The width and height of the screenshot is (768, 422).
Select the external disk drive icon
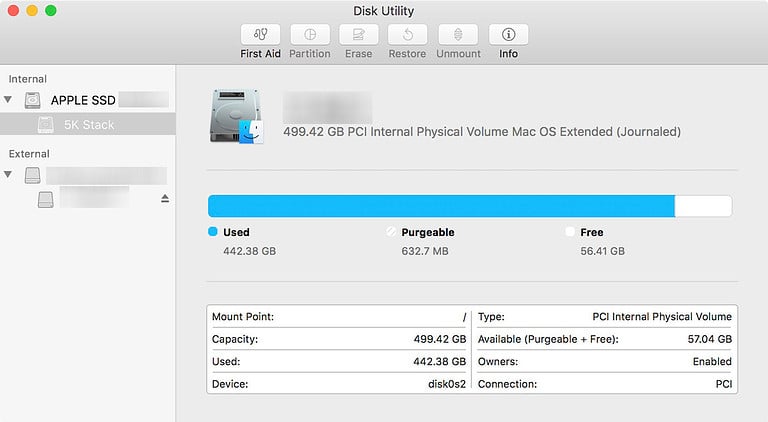32,175
